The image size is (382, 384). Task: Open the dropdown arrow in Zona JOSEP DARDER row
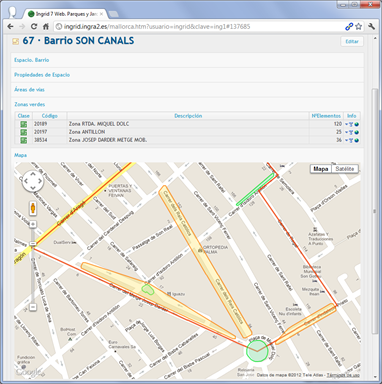tap(347, 140)
